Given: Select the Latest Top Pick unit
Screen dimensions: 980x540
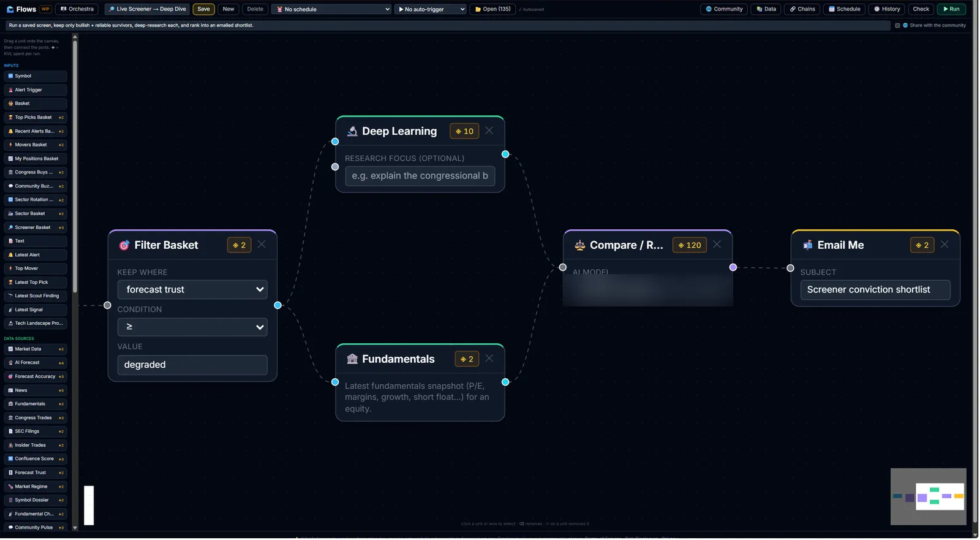Looking at the screenshot, I should coord(36,283).
